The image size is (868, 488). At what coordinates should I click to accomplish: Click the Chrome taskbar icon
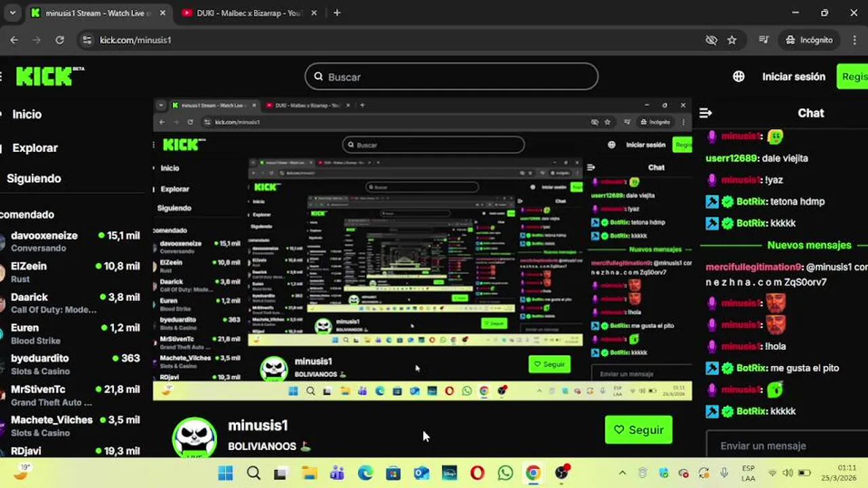pyautogui.click(x=533, y=473)
